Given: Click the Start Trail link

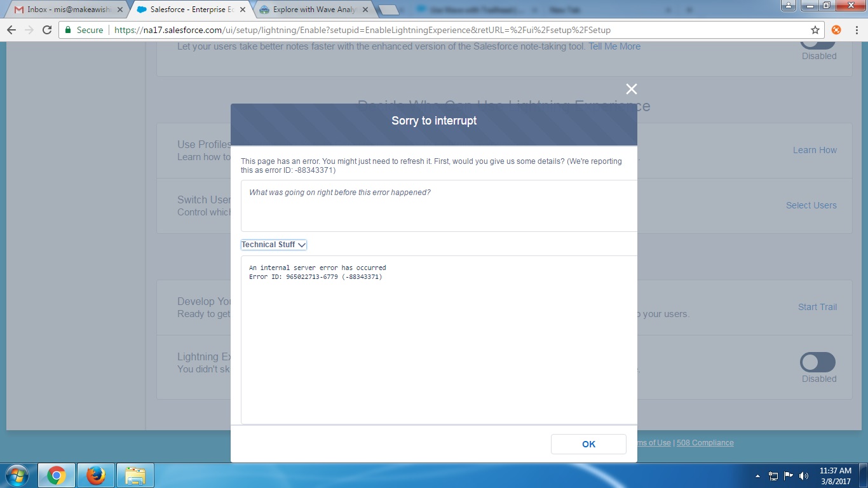Looking at the screenshot, I should 817,307.
